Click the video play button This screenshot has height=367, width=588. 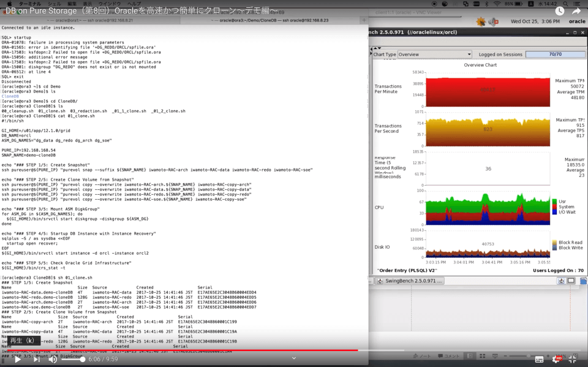[x=18, y=359]
